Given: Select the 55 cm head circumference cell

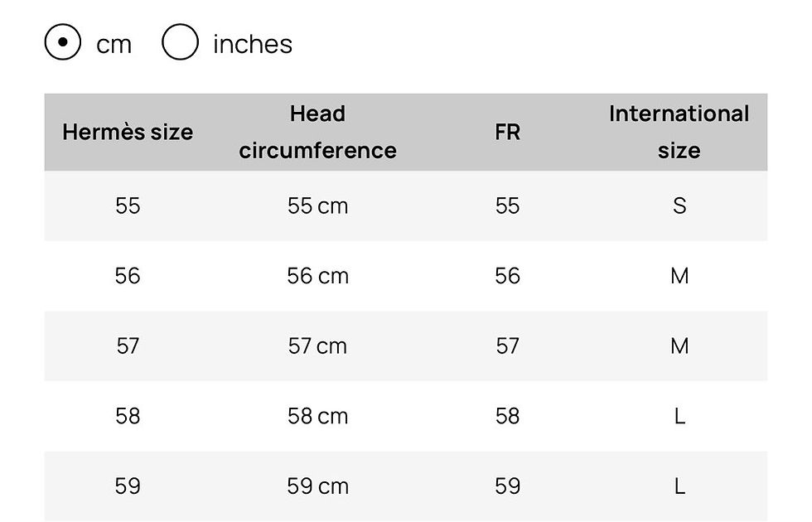Looking at the screenshot, I should 317,206.
